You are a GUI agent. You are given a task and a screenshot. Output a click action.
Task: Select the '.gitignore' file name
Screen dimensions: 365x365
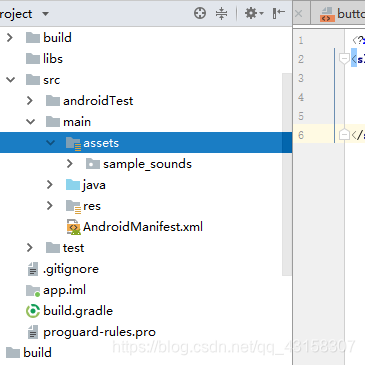pyautogui.click(x=71, y=269)
